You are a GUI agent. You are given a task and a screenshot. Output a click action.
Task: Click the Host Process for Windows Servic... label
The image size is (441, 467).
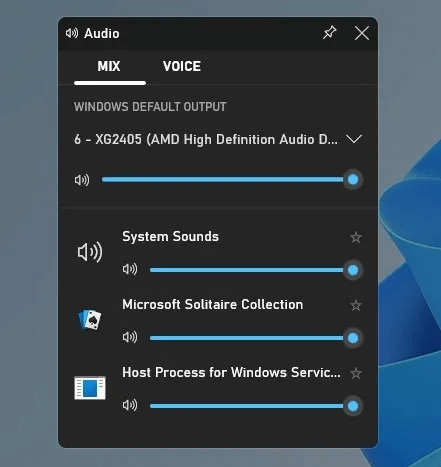[x=231, y=373]
